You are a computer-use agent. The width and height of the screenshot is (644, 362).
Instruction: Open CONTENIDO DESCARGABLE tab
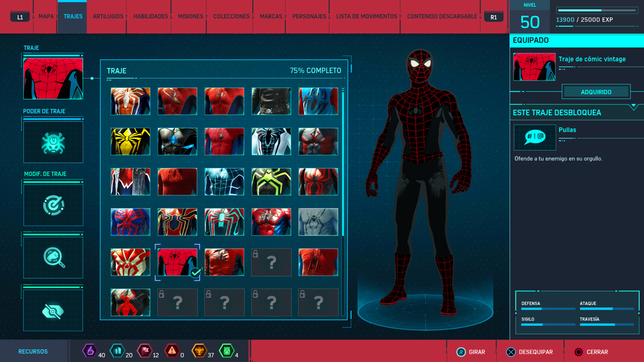pyautogui.click(x=442, y=16)
